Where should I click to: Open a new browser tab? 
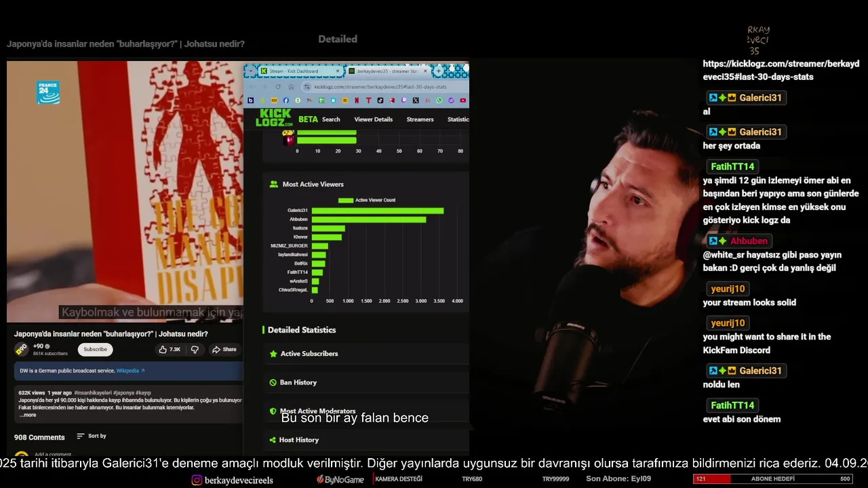coord(438,71)
